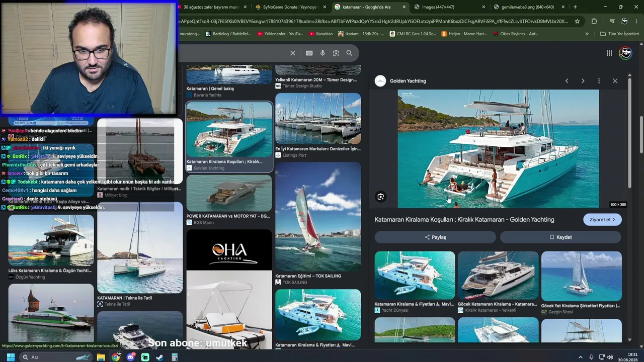Open Google Chrome from the taskbar
Image resolution: width=644 pixels, height=362 pixels.
point(116,357)
